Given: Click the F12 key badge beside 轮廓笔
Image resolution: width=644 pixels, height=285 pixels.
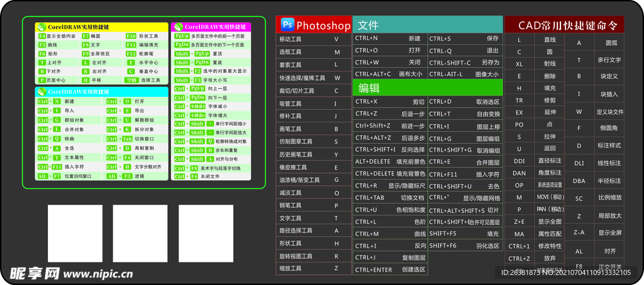Looking at the screenshot, I should (x=131, y=54).
